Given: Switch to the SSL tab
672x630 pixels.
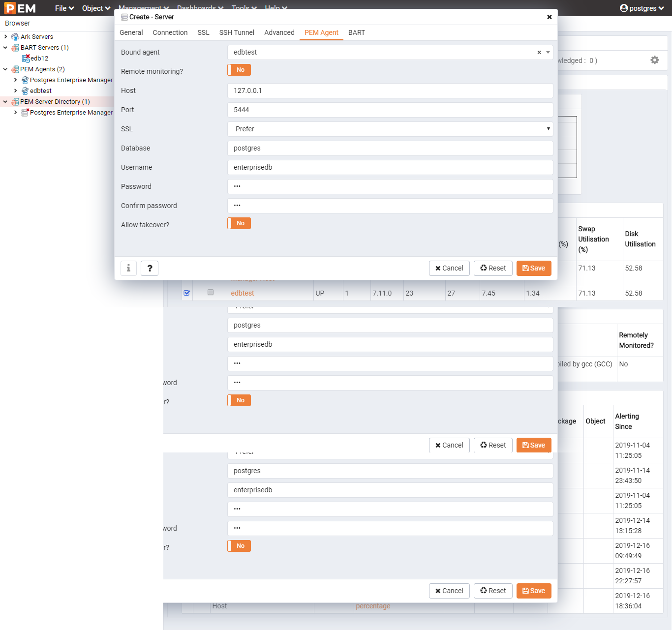Looking at the screenshot, I should pyautogui.click(x=203, y=32).
